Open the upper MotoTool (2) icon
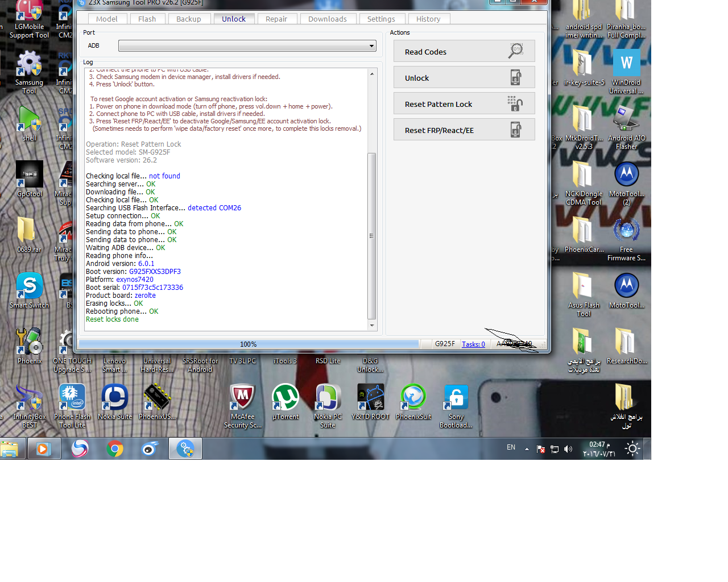 point(627,183)
